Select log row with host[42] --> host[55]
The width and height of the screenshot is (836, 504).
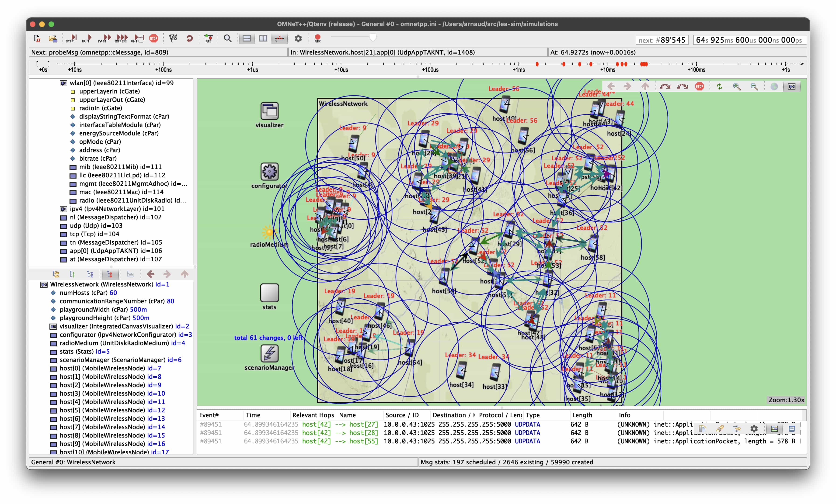pos(500,441)
